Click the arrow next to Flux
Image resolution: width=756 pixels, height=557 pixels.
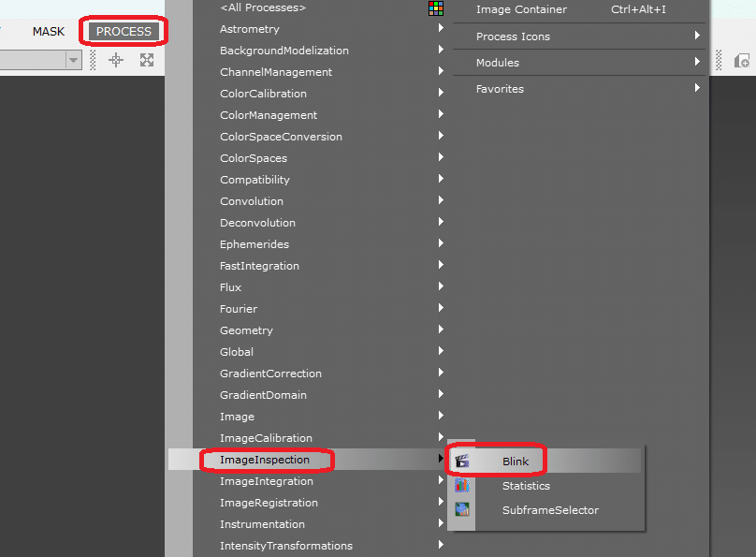pyautogui.click(x=441, y=286)
